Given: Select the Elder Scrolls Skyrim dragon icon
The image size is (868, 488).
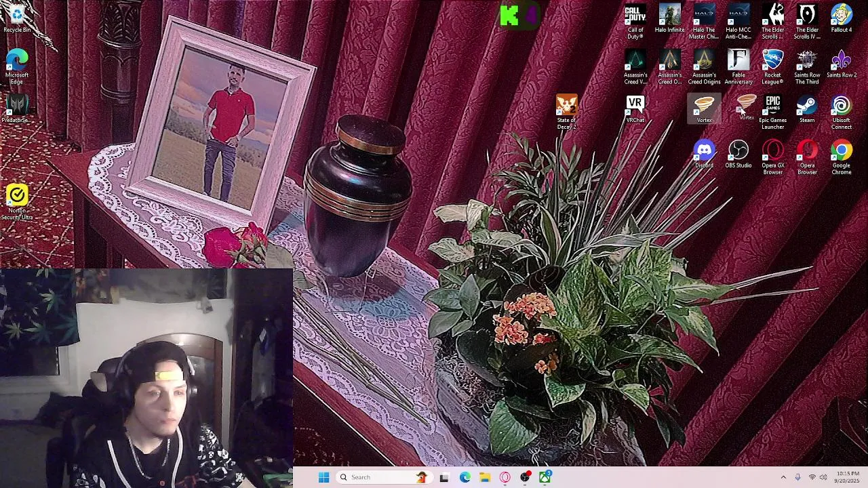Looking at the screenshot, I should pyautogui.click(x=772, y=22).
